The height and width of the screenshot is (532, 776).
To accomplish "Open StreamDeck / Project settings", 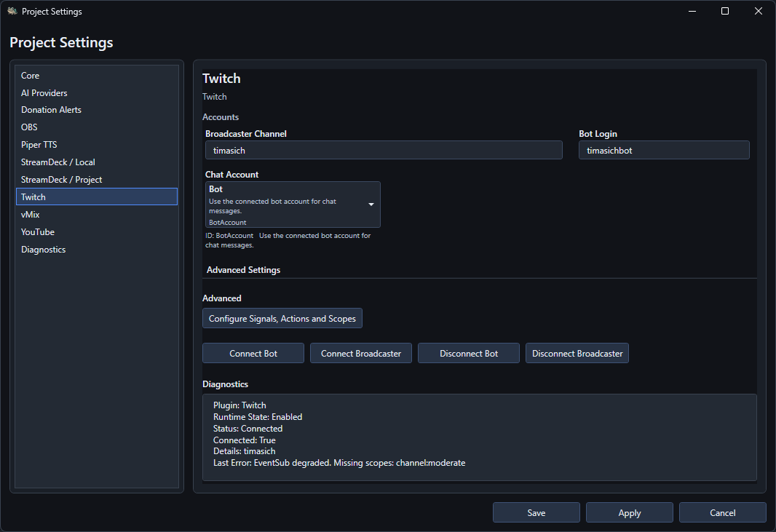I will (x=97, y=179).
